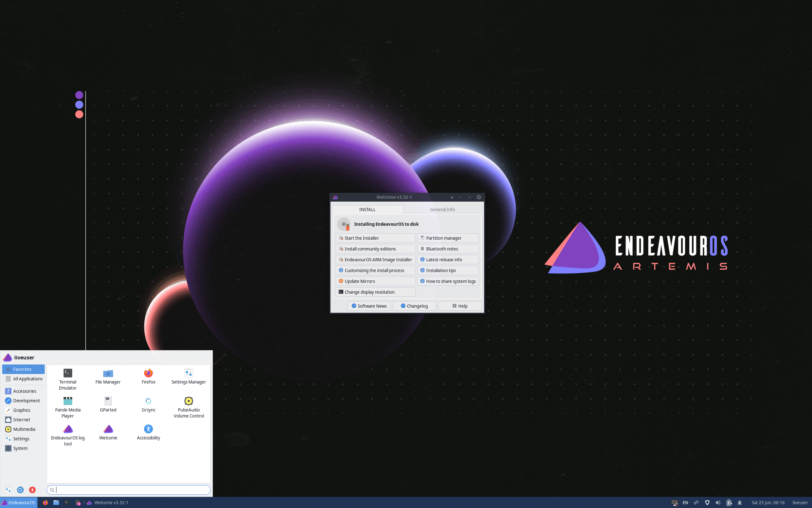Open PulseAudio Volume Control
The width and height of the screenshot is (812, 508).
pos(189,407)
